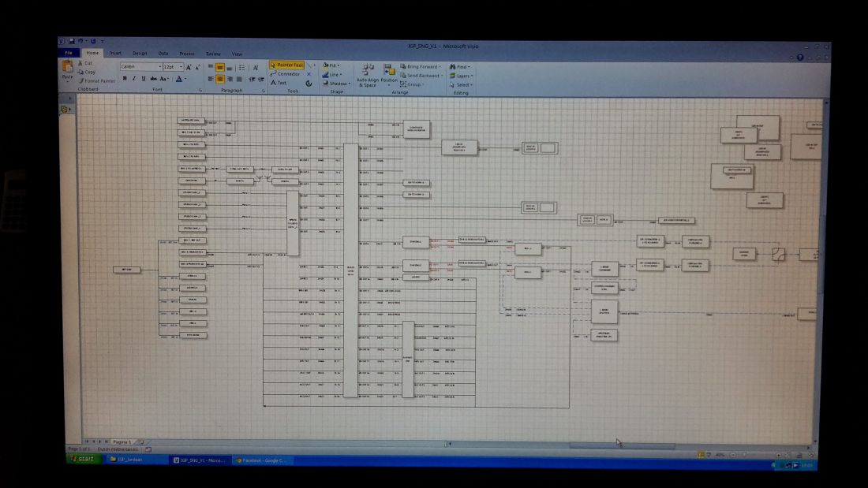Select the Pointer Tool
This screenshot has width=868, height=488.
click(286, 65)
